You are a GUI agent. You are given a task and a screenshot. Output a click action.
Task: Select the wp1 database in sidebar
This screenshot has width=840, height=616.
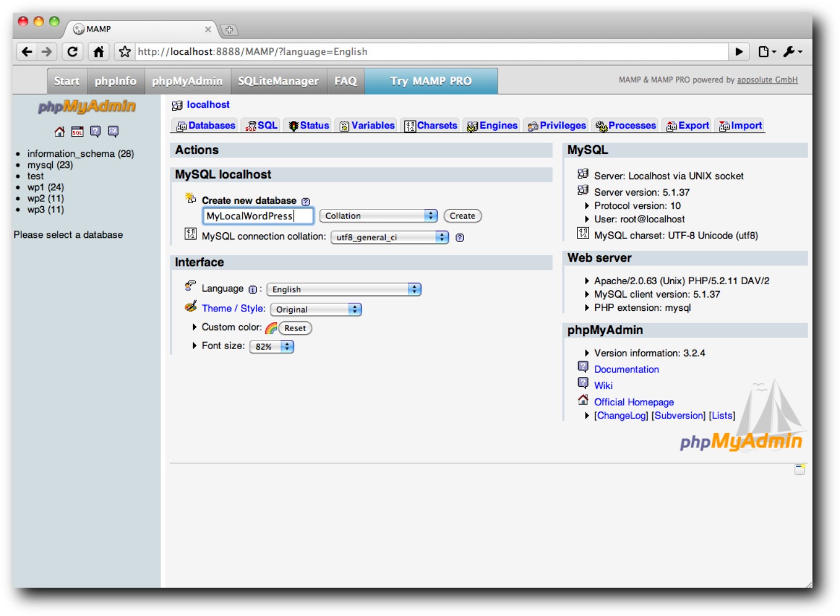coord(45,188)
